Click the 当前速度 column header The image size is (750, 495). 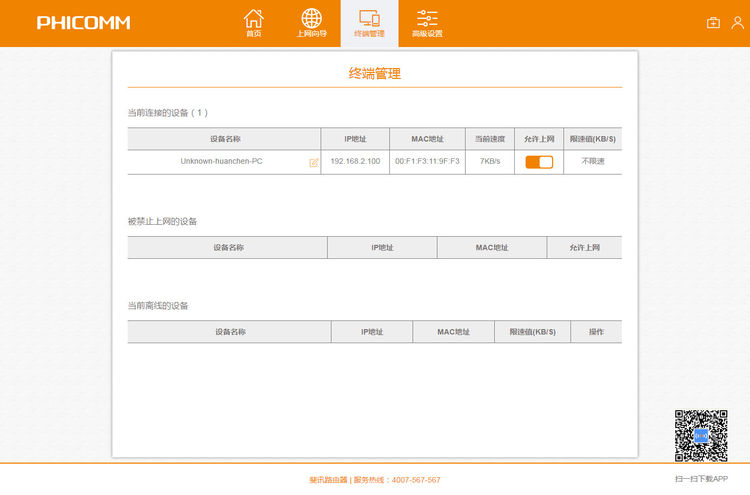490,139
